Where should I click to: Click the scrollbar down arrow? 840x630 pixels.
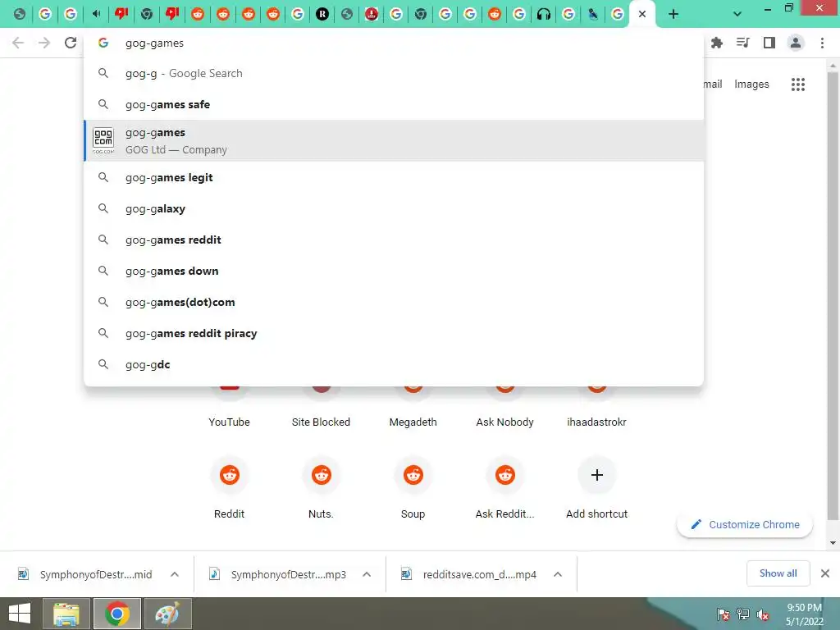833,543
